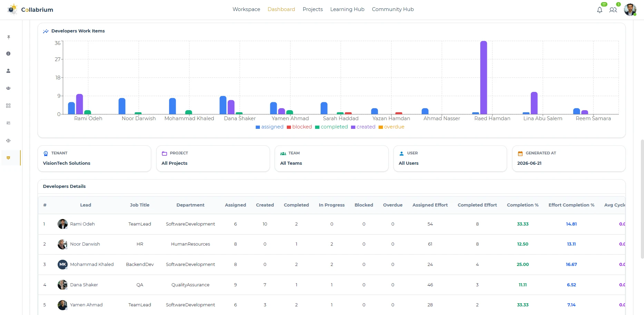Open the All Projects filter card
This screenshot has height=315, width=644.
pos(213,159)
